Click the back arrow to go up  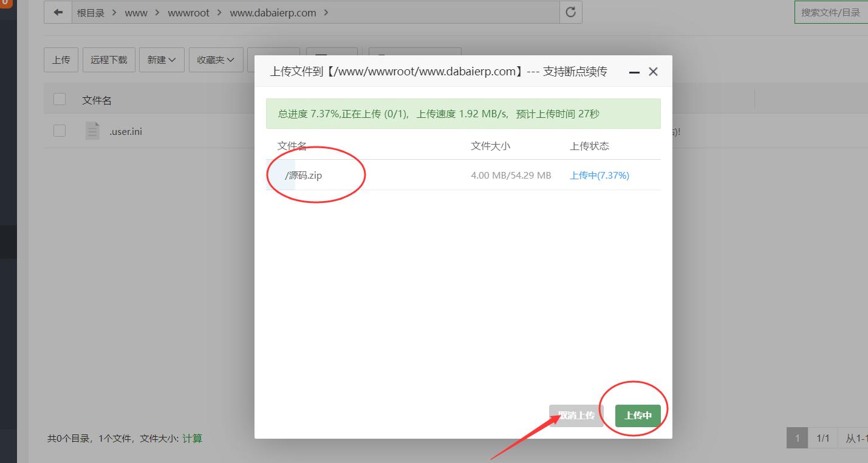(x=57, y=12)
